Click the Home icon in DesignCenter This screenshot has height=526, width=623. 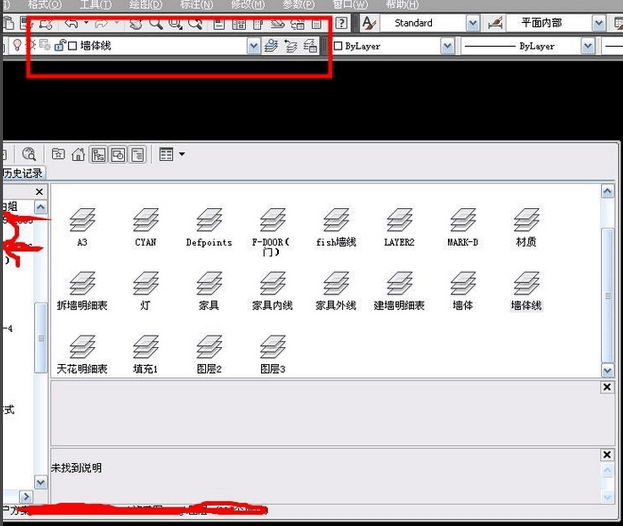click(79, 154)
